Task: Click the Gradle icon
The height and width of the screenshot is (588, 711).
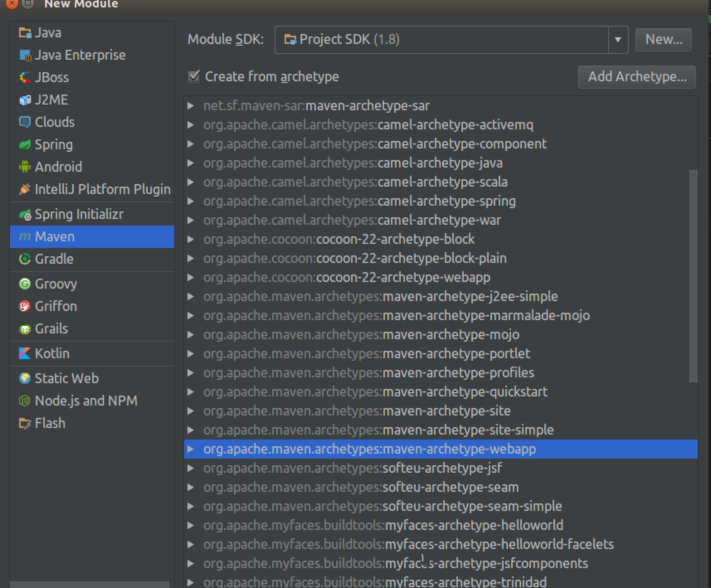Action: click(25, 259)
